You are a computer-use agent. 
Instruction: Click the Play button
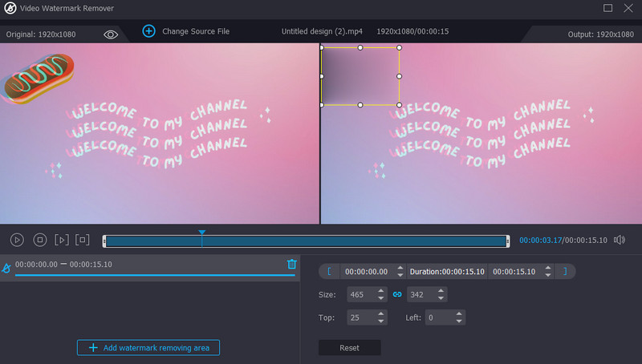pos(17,240)
